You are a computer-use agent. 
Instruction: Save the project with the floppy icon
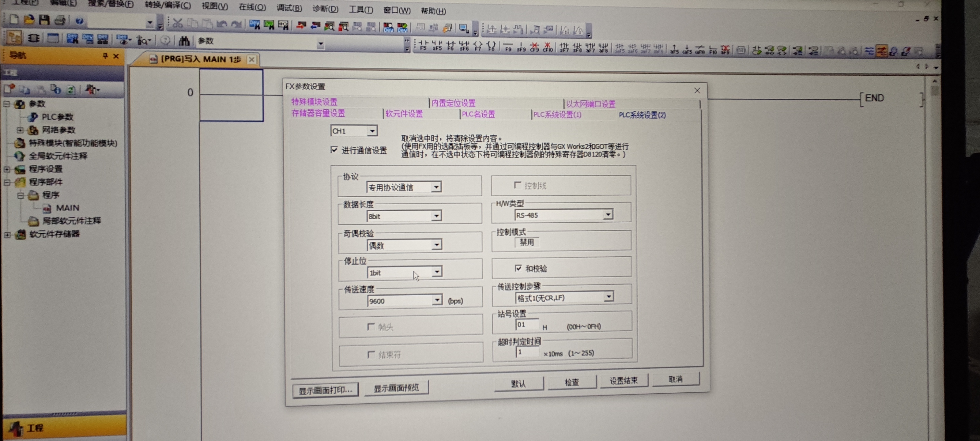coord(44,19)
